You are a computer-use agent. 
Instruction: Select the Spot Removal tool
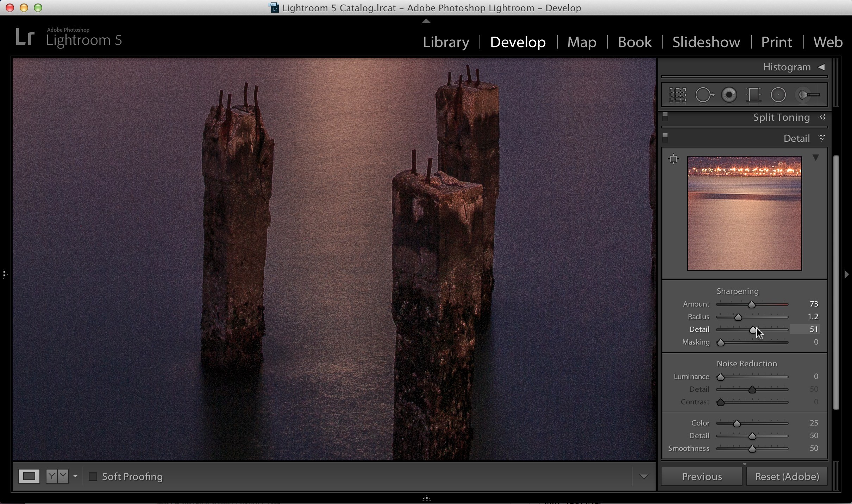(x=704, y=95)
